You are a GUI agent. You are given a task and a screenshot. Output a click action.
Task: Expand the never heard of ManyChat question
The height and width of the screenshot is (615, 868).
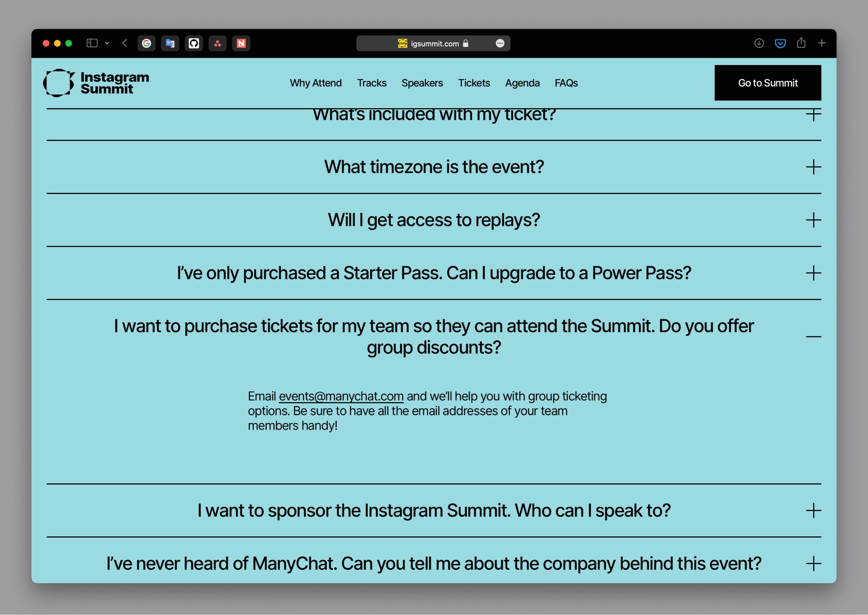coord(813,563)
